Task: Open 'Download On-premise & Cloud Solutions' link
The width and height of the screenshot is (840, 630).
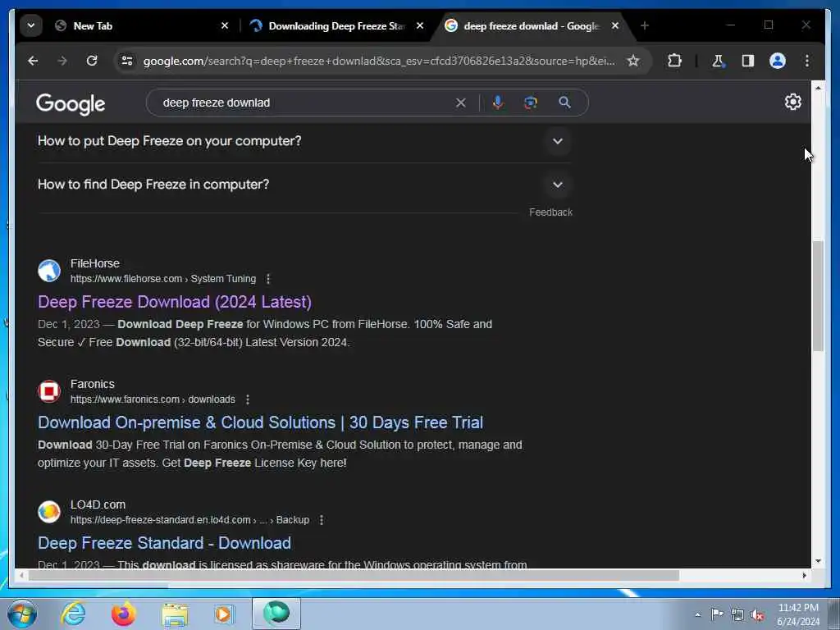Action: 260,422
